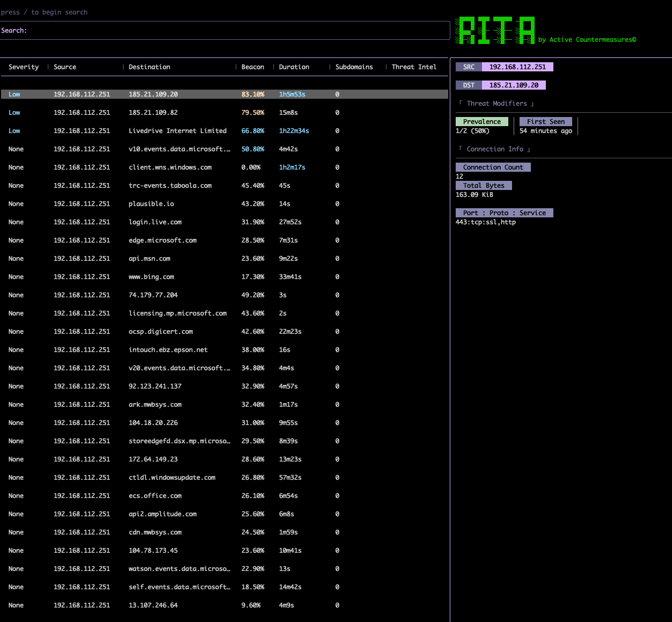
Task: Click the Duration column header
Action: tap(294, 67)
